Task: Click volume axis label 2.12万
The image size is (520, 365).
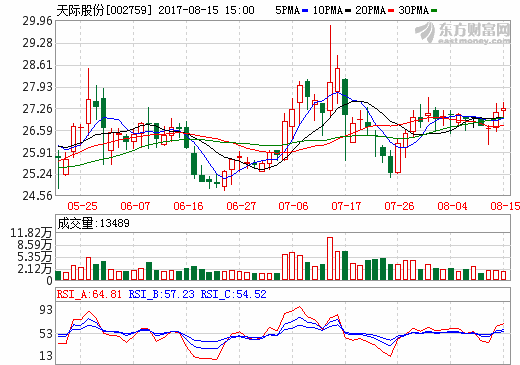Action: click(34, 269)
